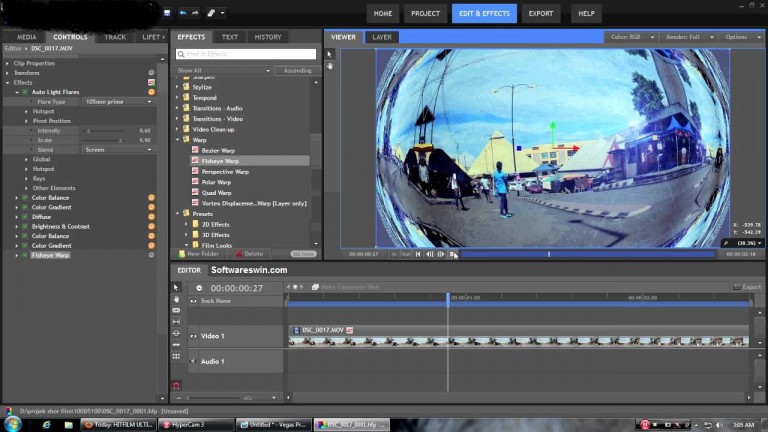
Task: Uncheck the Brightness & Contrast effect
Action: (25, 226)
